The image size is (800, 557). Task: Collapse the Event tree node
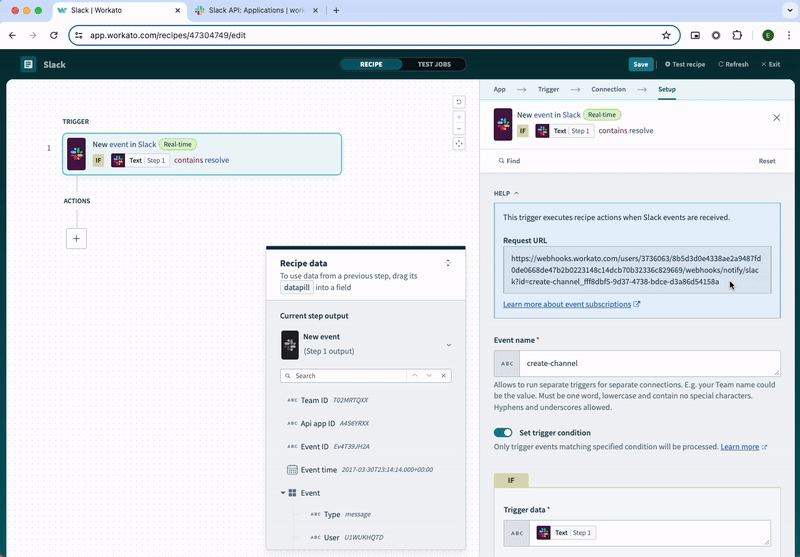(283, 493)
